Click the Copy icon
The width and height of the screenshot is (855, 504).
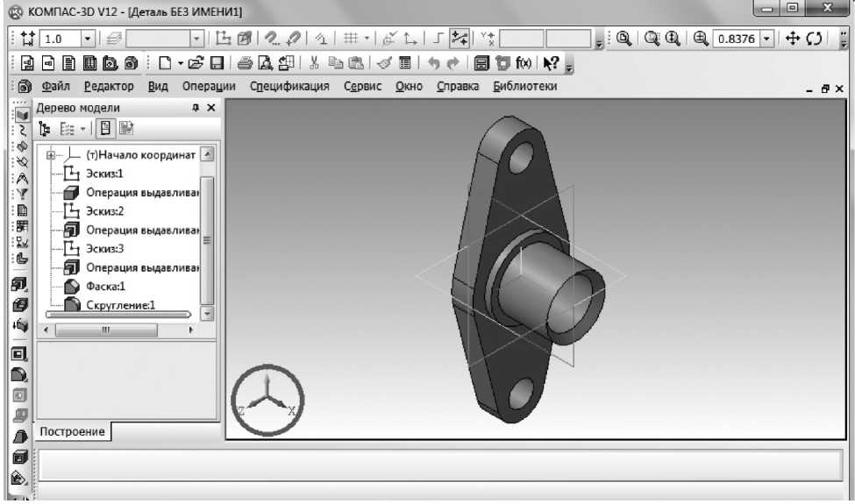335,63
